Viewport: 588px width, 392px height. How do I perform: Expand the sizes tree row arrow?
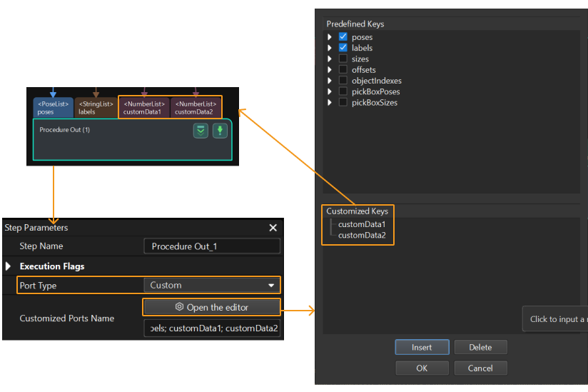coord(330,59)
